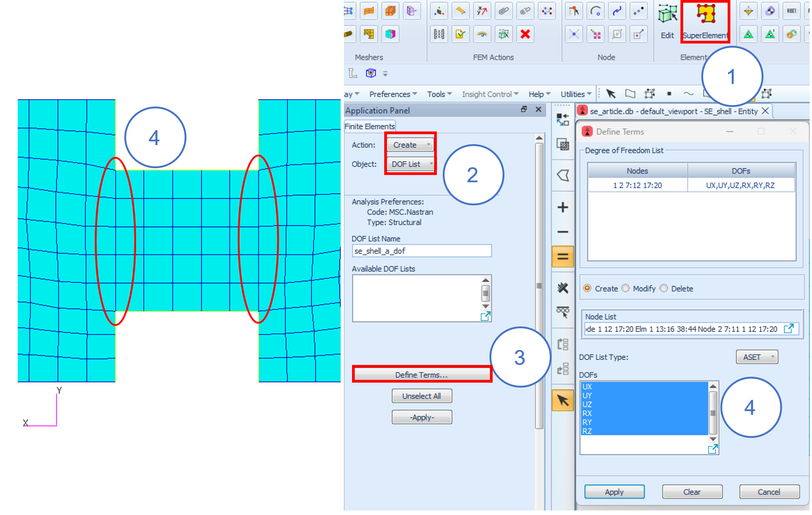This screenshot has height=515, width=812.
Task: Open the Object dropdown showing DOF List
Action: 410,164
